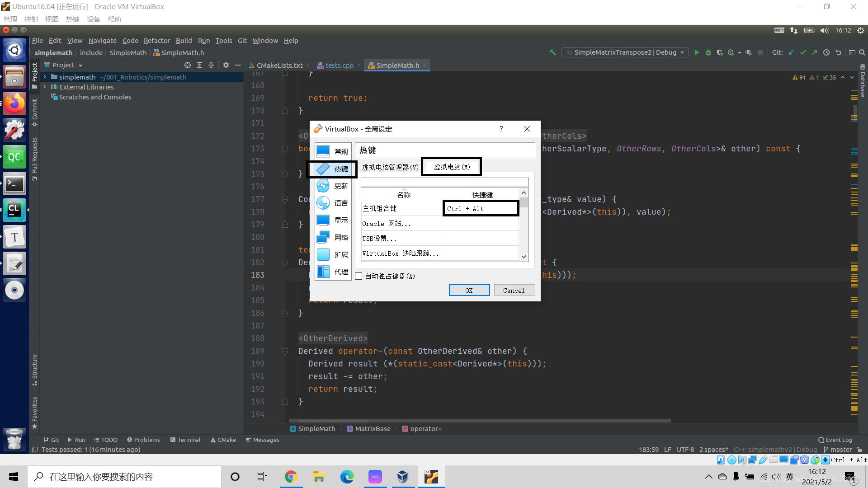Click the Build hammer icon in CLion toolbar
This screenshot has width=868, height=488.
click(552, 52)
